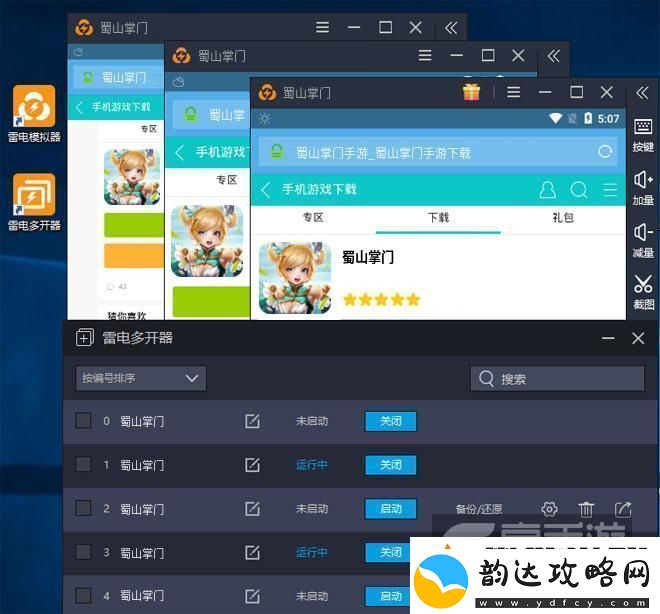Tick the checkbox for instance 4
Image resolution: width=660 pixels, height=614 pixels.
[x=83, y=595]
